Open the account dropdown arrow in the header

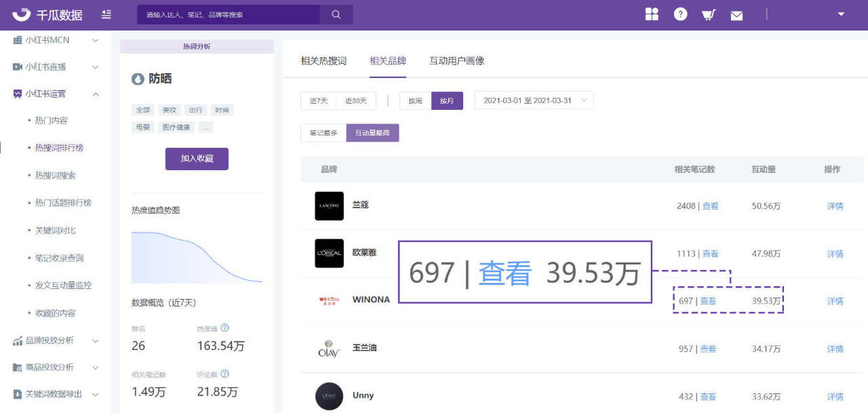tap(841, 14)
